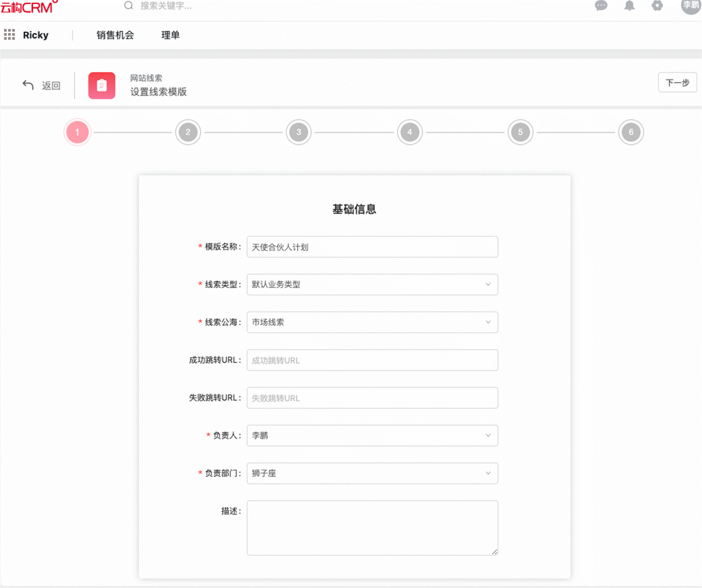Image resolution: width=702 pixels, height=588 pixels.
Task: Expand the 负责人 dropdown
Action: [x=372, y=435]
